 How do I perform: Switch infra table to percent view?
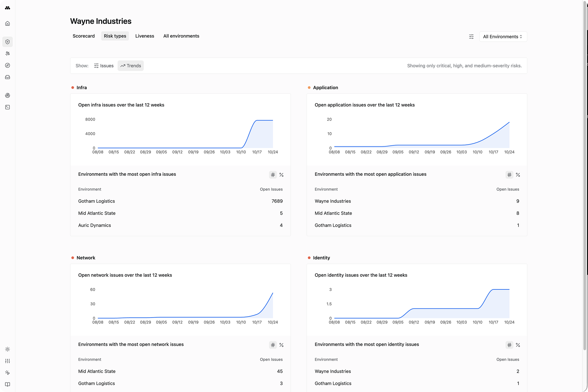pos(281,175)
